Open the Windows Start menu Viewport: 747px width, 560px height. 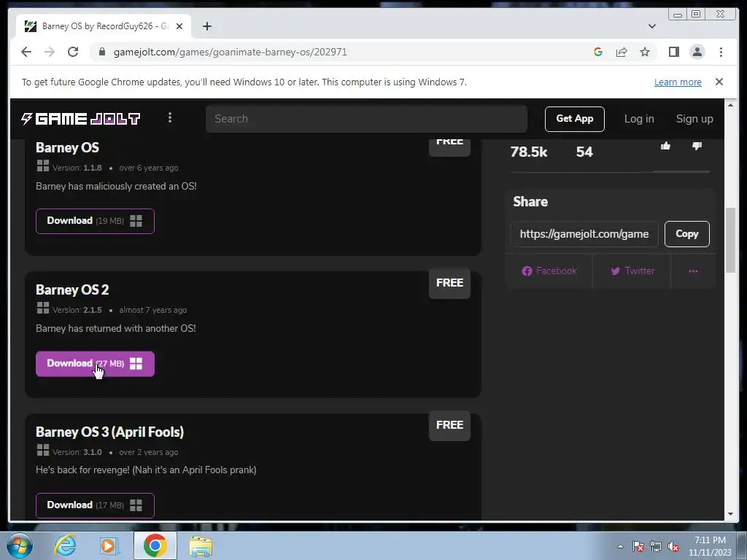[19, 545]
